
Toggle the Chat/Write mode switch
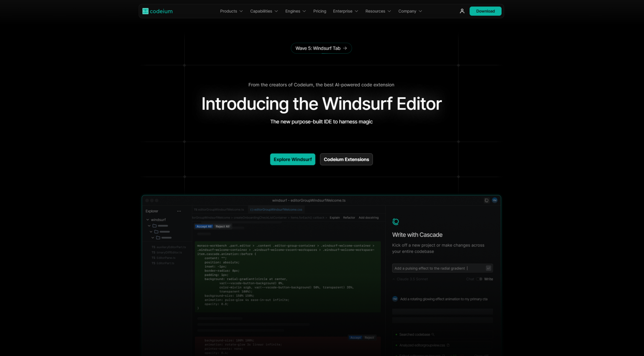[x=479, y=279]
